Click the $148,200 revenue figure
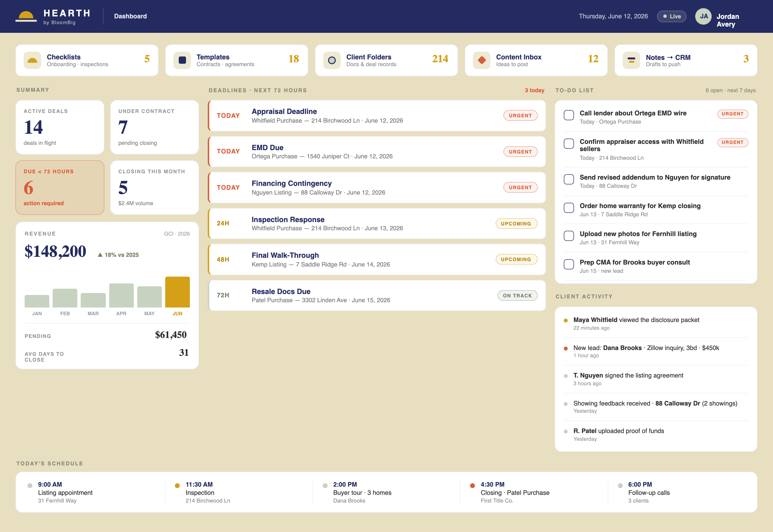Screen dimensions: 773x532 (55, 251)
